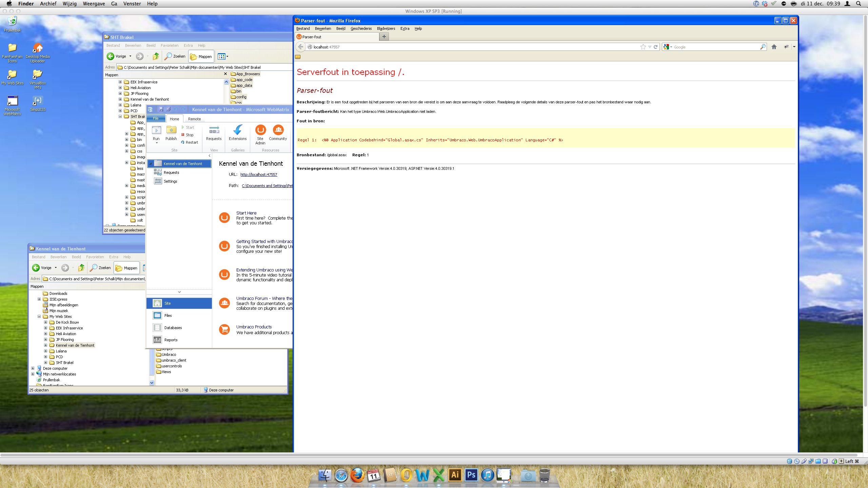Image resolution: width=868 pixels, height=488 pixels.
Task: Click Zoeken in Kennel van de Tienhont explorer
Action: point(100,268)
